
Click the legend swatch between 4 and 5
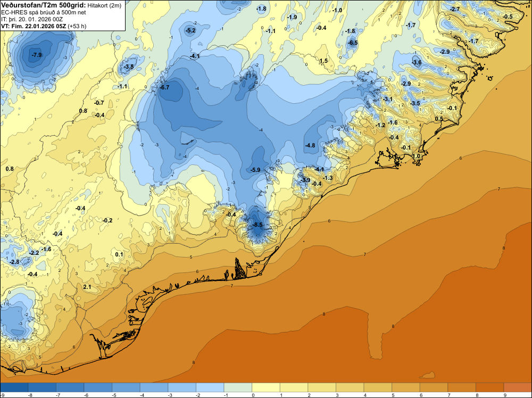click(x=378, y=387)
